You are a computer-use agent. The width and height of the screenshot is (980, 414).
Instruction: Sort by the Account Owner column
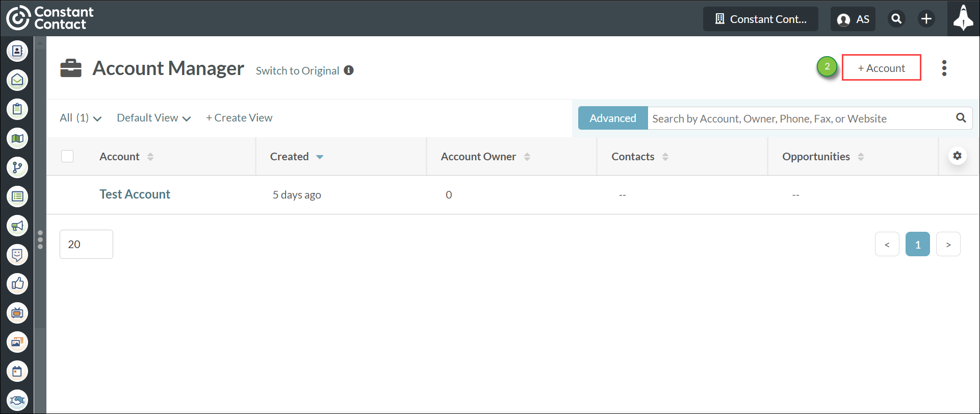click(x=485, y=157)
